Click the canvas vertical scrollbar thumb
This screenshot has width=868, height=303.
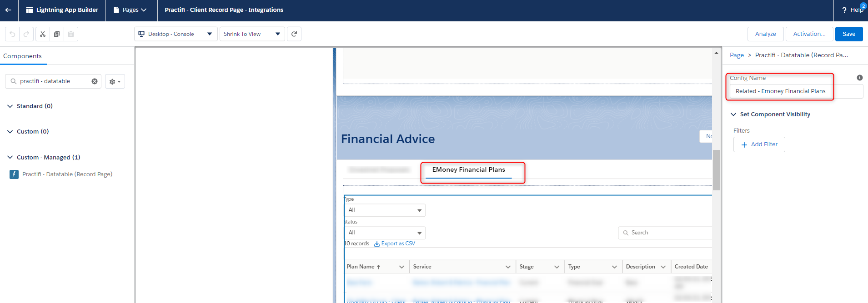click(x=716, y=170)
